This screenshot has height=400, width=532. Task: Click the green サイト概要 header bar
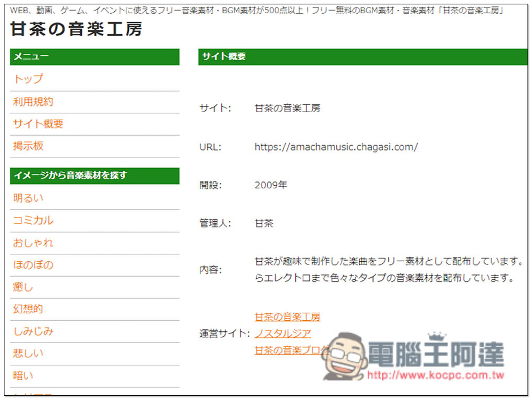[363, 57]
